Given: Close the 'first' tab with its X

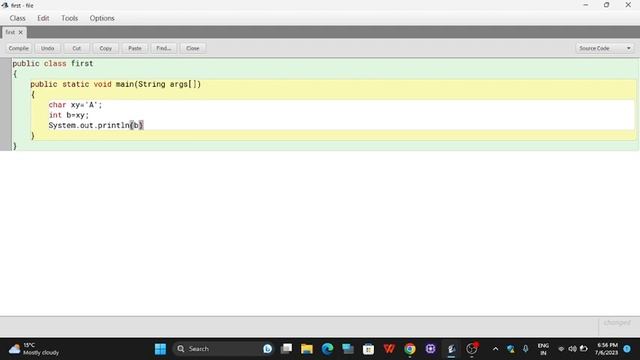Looking at the screenshot, I should pos(21,32).
